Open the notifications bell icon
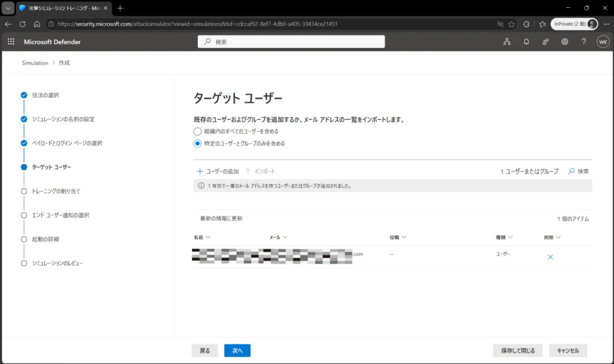 (x=526, y=41)
